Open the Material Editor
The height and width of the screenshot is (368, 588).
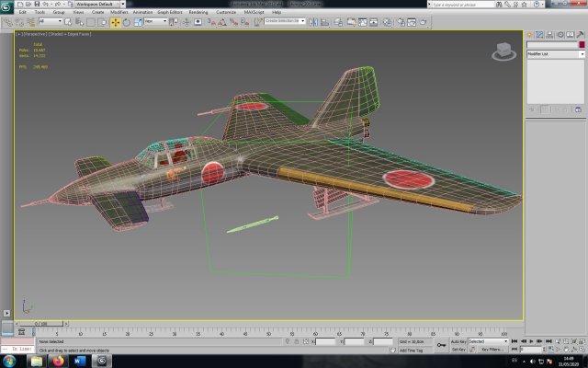[x=387, y=22]
